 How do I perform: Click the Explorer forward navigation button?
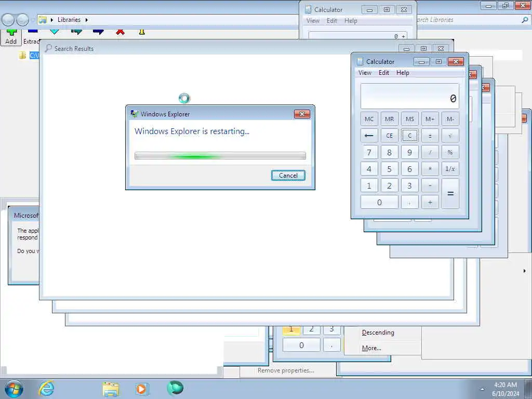click(x=22, y=20)
